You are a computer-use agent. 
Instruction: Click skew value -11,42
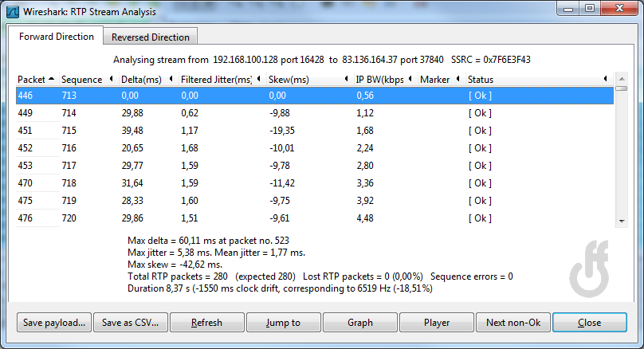coord(282,183)
